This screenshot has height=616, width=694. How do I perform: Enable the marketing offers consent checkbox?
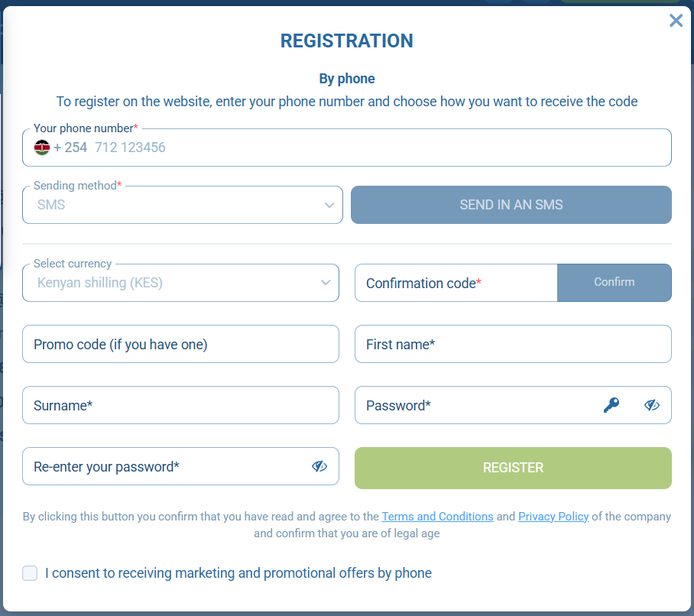point(30,572)
